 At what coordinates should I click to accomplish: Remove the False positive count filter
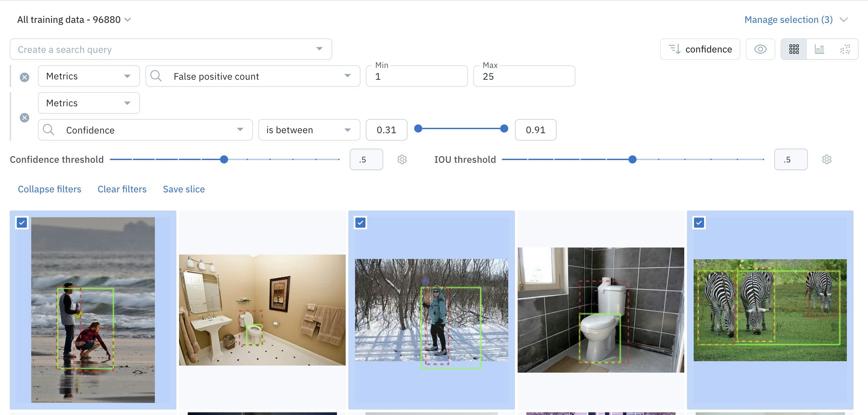coord(24,77)
